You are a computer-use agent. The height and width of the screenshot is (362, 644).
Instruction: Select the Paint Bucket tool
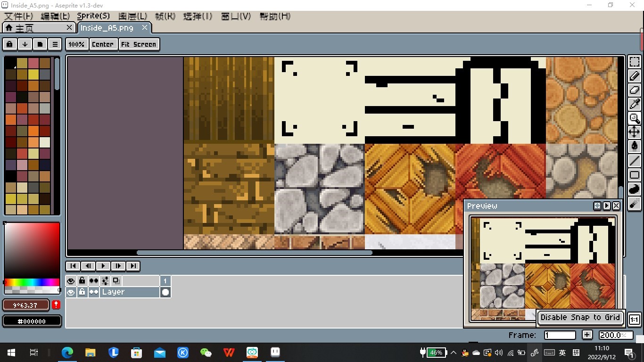coord(635,147)
